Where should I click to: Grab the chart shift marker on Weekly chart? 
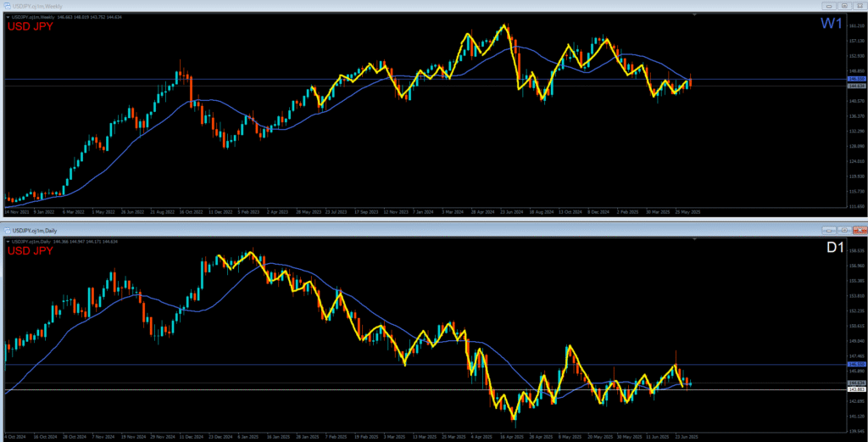695,14
